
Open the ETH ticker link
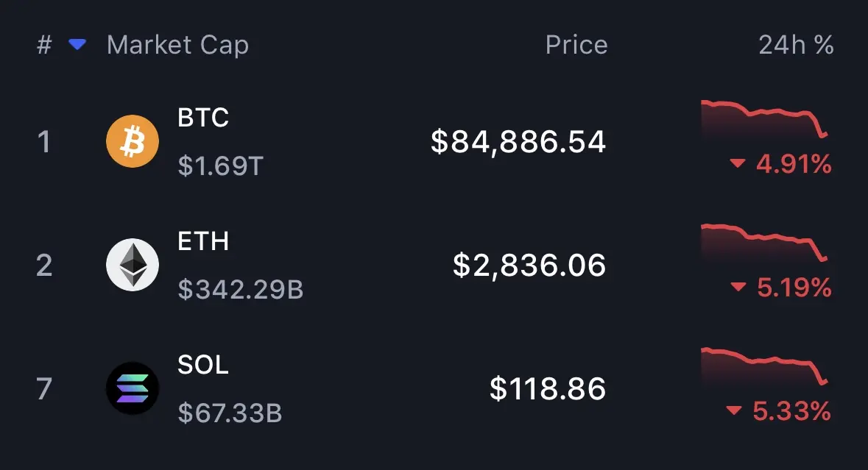(x=203, y=241)
